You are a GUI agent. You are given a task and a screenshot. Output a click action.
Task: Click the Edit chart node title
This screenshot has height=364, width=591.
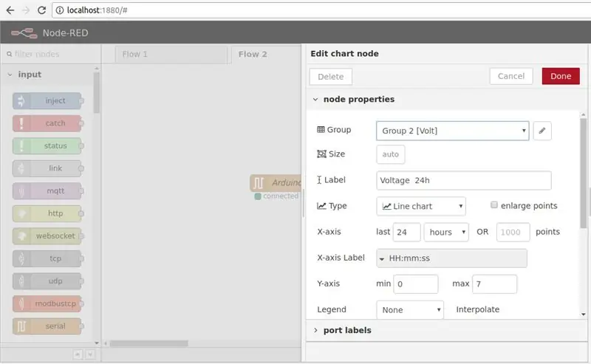click(x=344, y=53)
